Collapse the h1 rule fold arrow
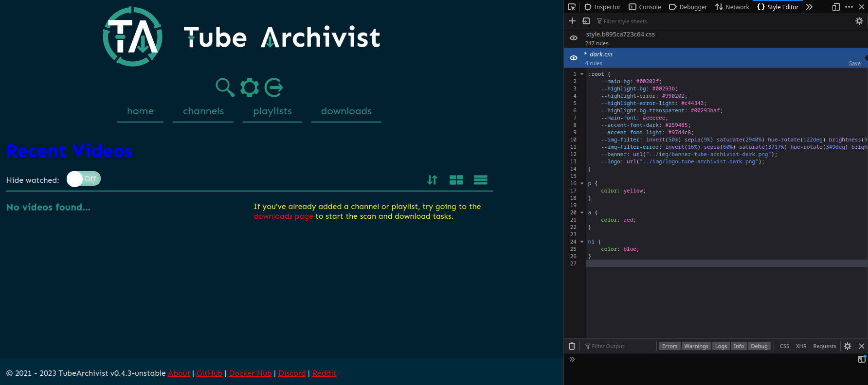868x385 pixels. coord(582,242)
